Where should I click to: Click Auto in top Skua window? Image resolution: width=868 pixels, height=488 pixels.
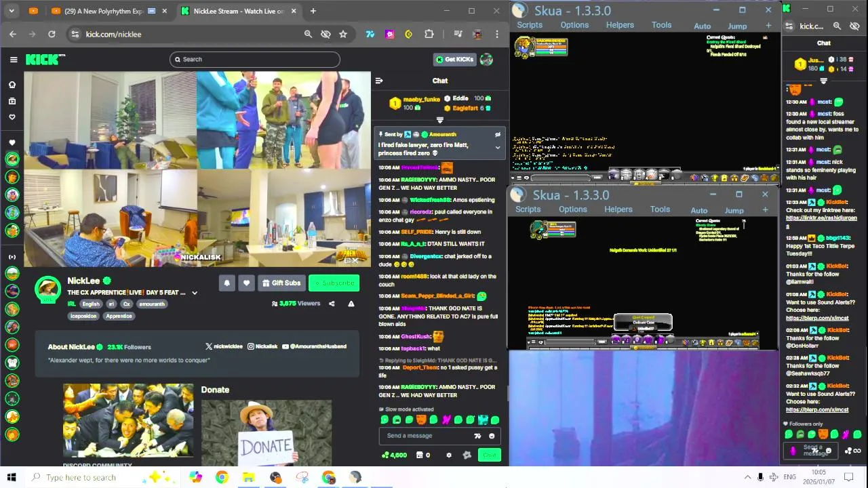point(703,26)
